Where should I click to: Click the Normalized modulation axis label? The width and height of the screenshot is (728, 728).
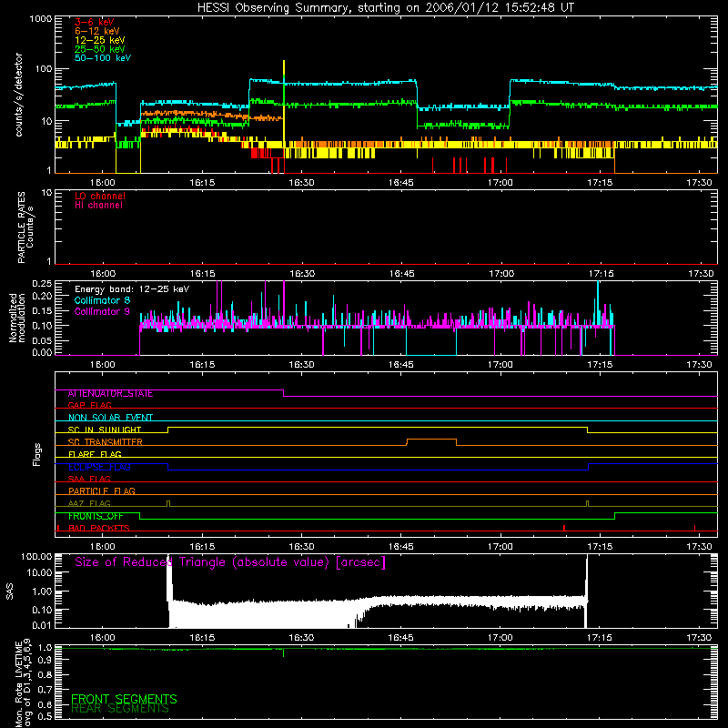[x=16, y=318]
